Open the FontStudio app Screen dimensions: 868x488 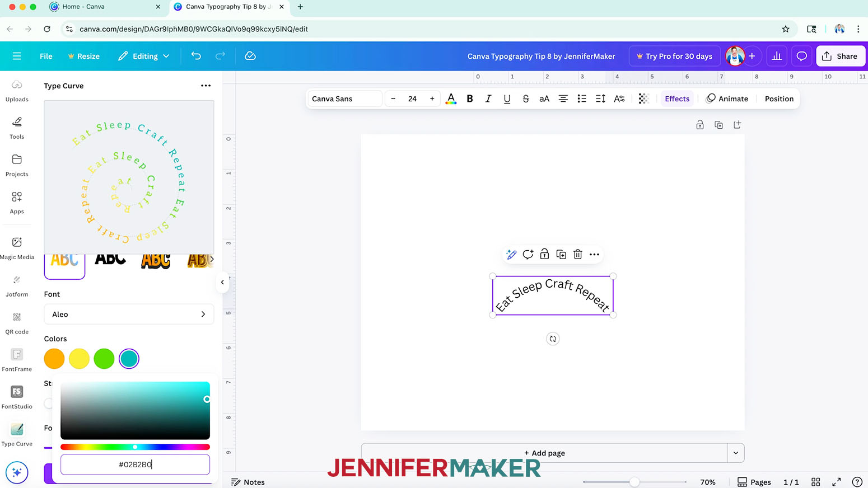pyautogui.click(x=17, y=398)
